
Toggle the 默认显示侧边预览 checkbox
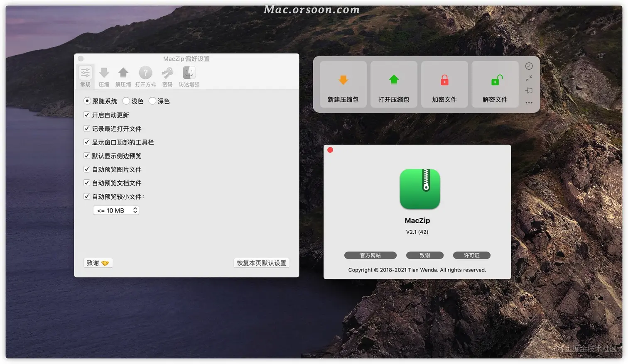pos(87,156)
